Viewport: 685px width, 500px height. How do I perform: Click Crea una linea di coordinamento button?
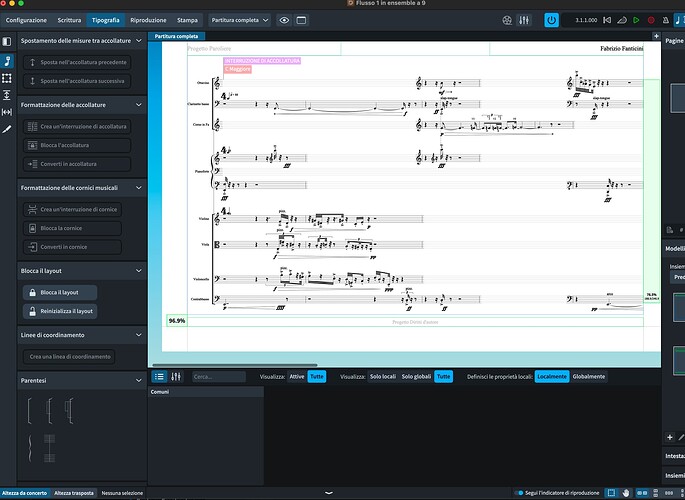pyautogui.click(x=69, y=356)
